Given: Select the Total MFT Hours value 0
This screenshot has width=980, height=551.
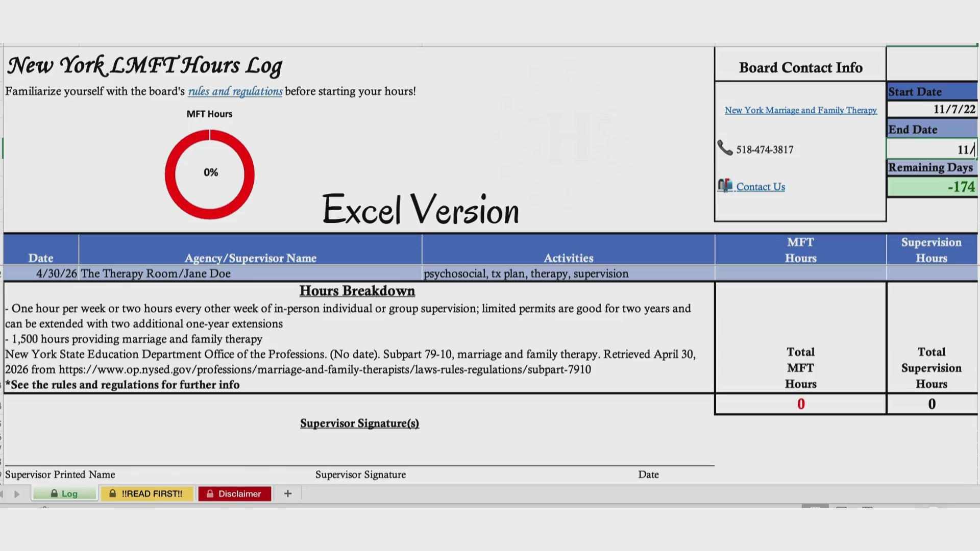Looking at the screenshot, I should (x=800, y=404).
